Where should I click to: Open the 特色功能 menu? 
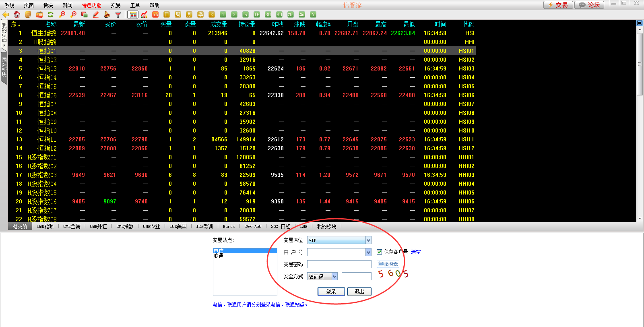(x=91, y=5)
